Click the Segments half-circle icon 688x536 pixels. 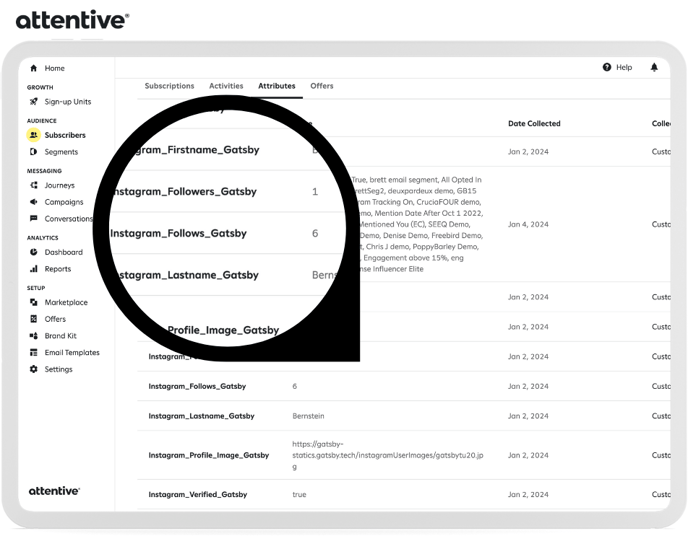coord(33,152)
